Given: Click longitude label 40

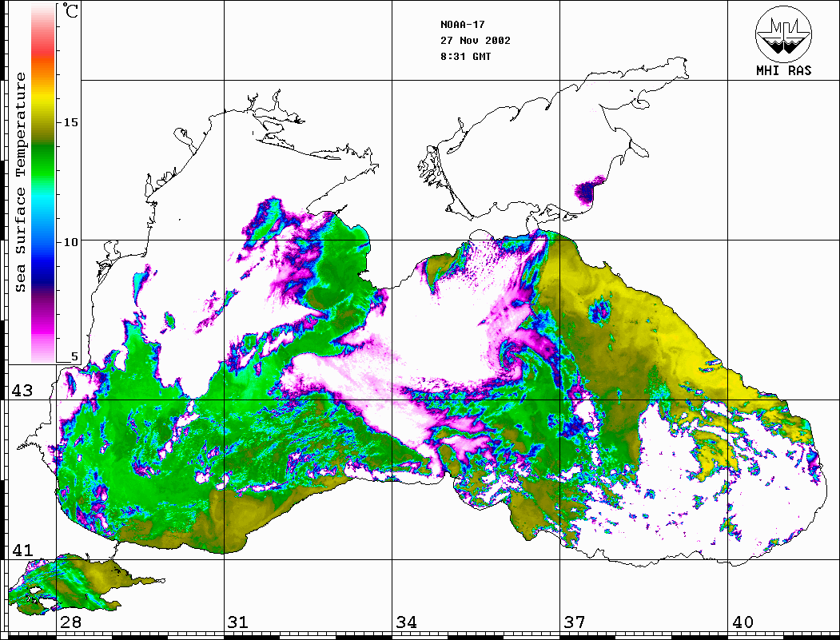Looking at the screenshot, I should pos(742,622).
